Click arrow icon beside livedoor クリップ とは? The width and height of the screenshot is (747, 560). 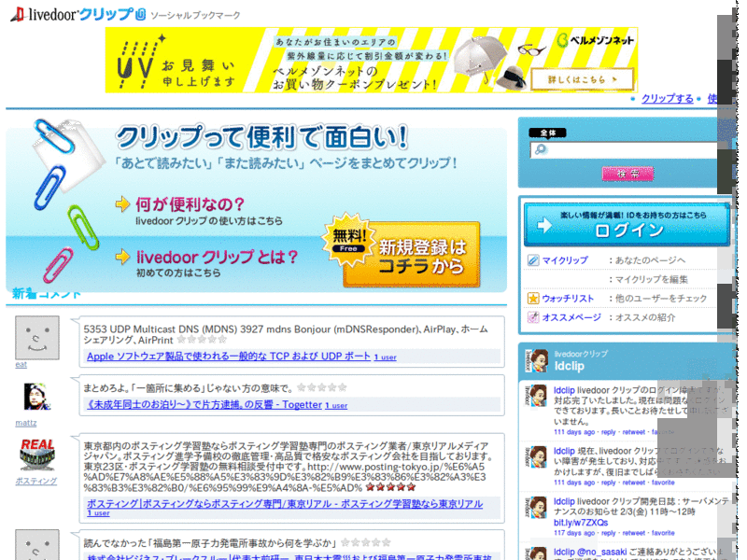pos(122,257)
